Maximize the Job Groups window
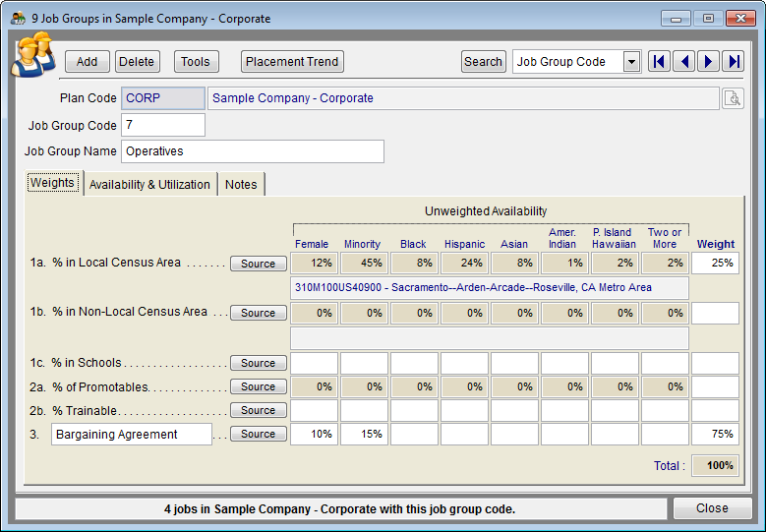Viewport: 766px width, 532px height. 708,19
